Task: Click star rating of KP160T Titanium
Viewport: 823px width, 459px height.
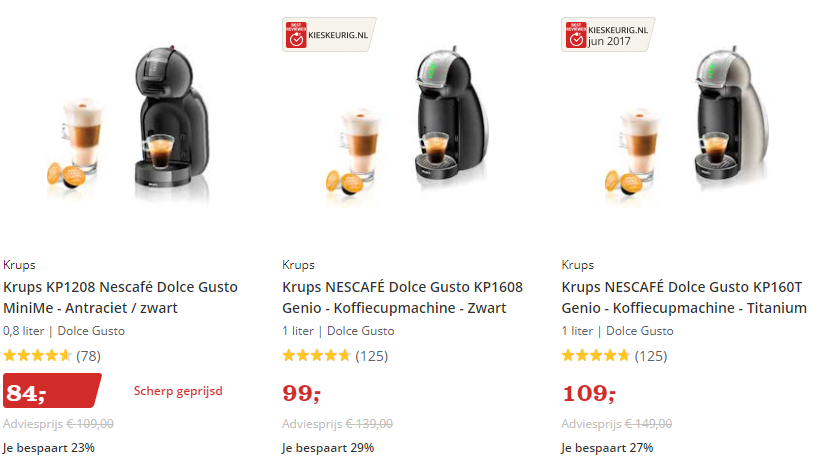Action: coord(595,355)
